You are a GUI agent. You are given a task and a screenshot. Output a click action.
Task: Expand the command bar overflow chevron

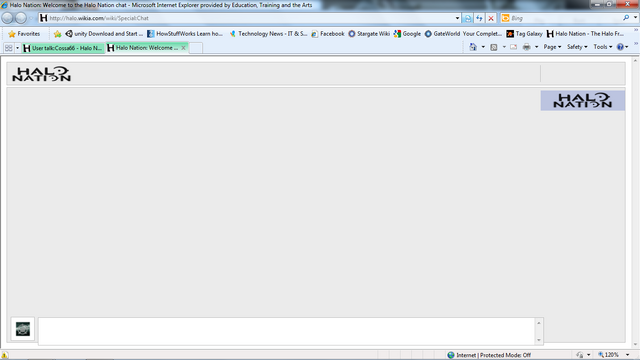[x=636, y=43]
